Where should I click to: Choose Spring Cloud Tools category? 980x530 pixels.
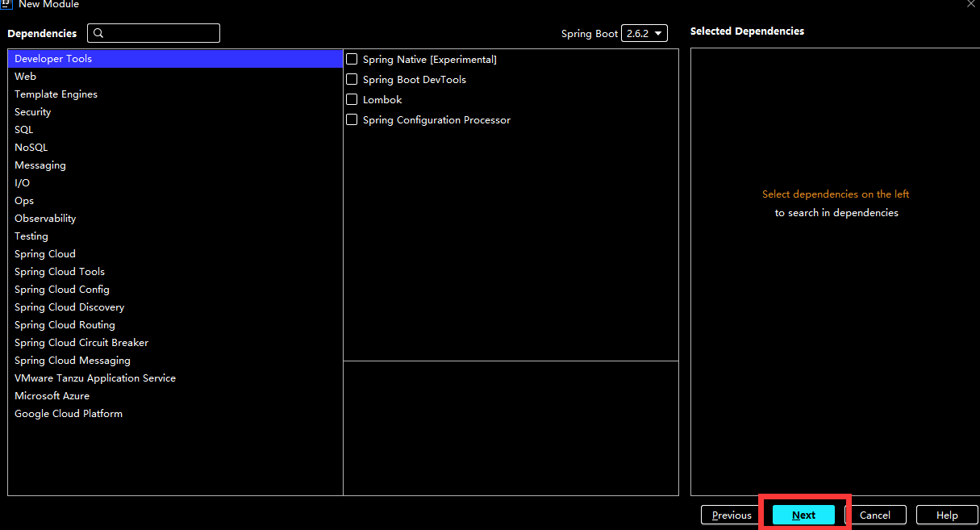(x=175, y=272)
